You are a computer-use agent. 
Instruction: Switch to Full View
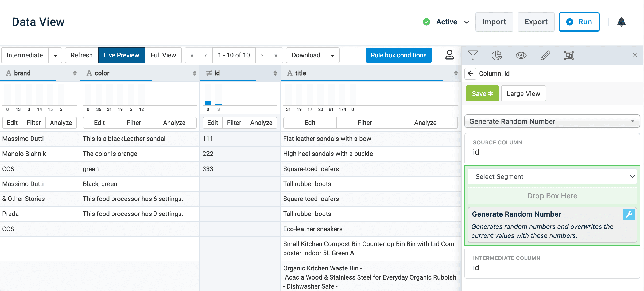click(163, 55)
